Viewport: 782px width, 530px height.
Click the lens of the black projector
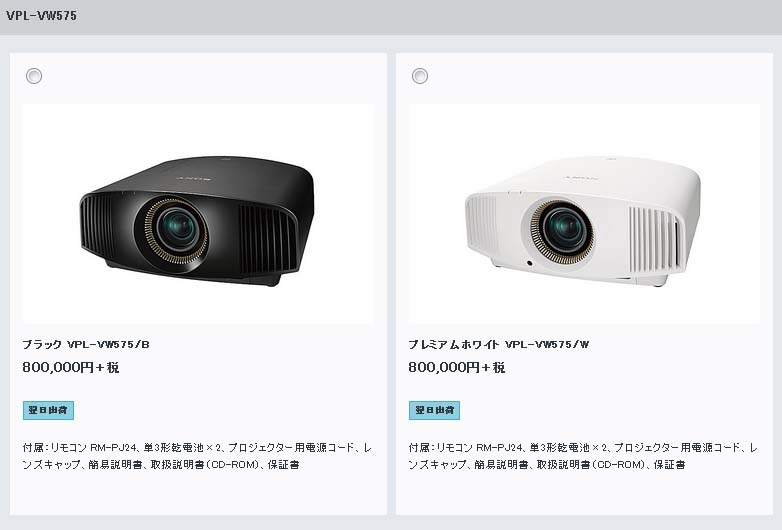[176, 230]
